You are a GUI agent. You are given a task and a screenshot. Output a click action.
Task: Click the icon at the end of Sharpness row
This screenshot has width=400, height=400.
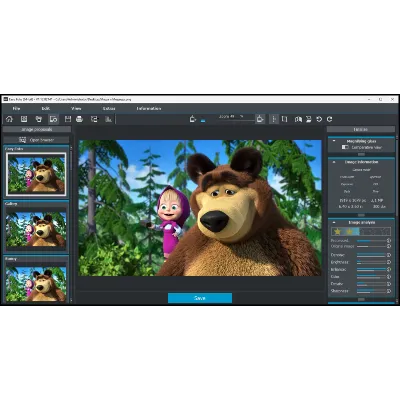pos(389,291)
